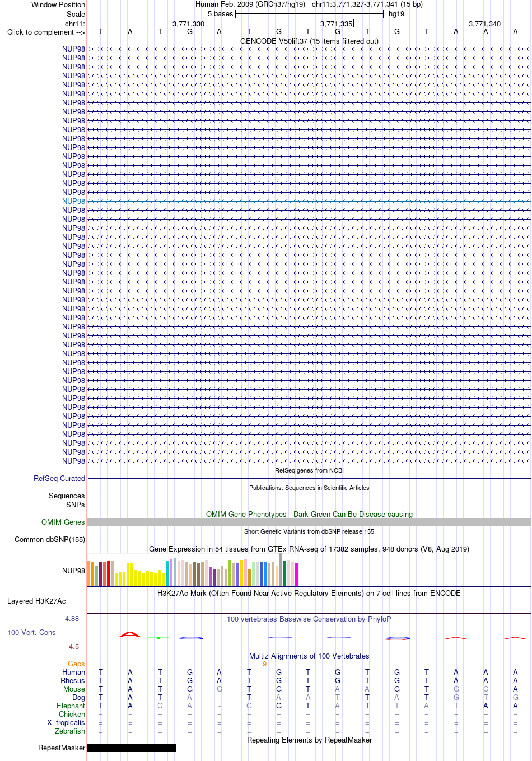Open GENCODE V50lift37 track title
The height and width of the screenshot is (761, 532).
coord(309,41)
